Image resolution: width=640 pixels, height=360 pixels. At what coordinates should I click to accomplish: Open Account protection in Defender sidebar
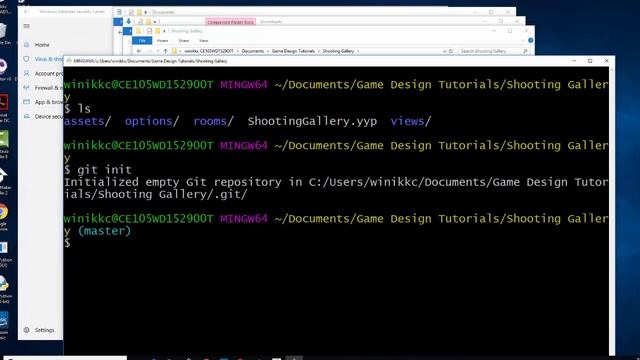(x=49, y=73)
